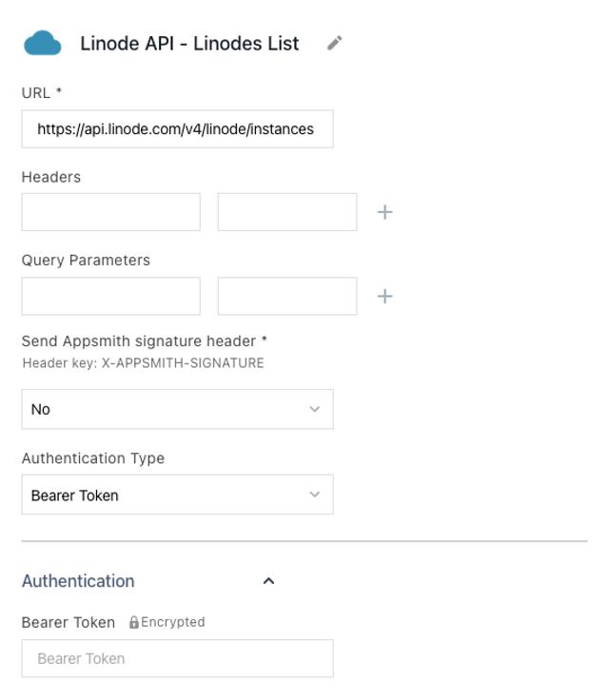Add a query parameter row with plus
The image size is (609, 700).
point(384,296)
